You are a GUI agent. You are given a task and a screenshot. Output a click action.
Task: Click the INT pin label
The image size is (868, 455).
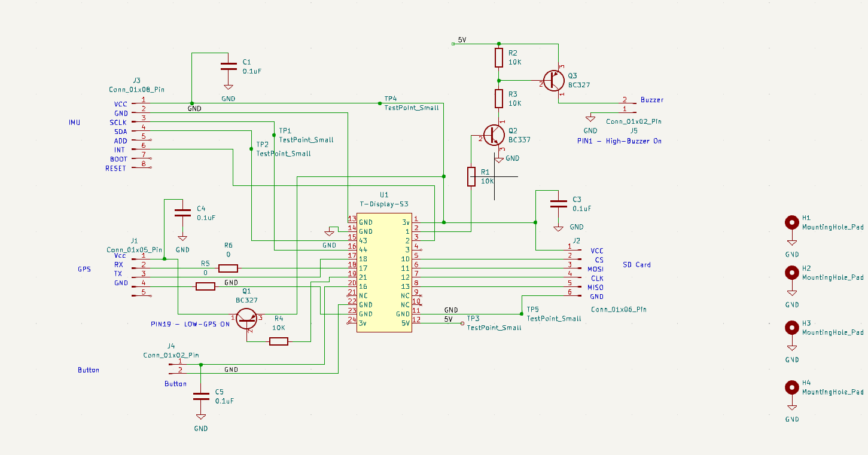click(120, 150)
